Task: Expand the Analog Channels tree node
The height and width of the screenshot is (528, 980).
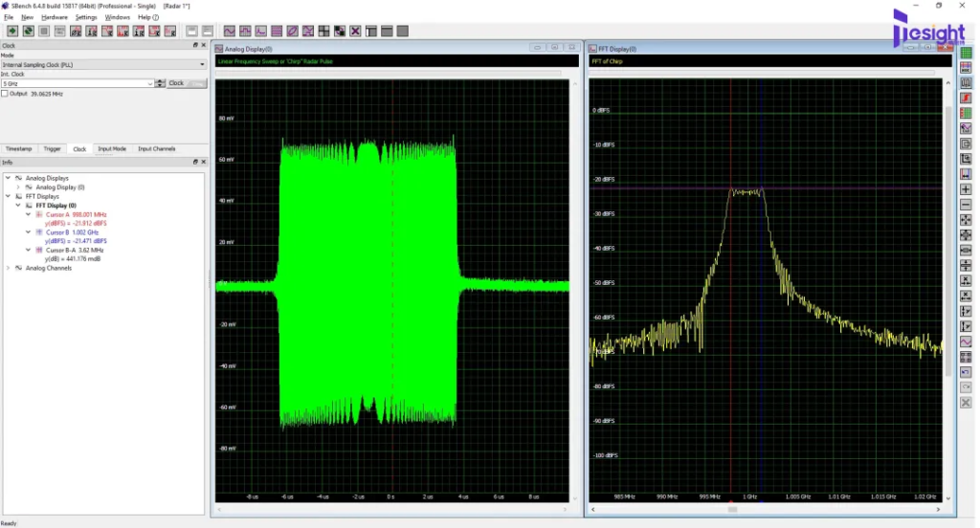Action: [8, 268]
